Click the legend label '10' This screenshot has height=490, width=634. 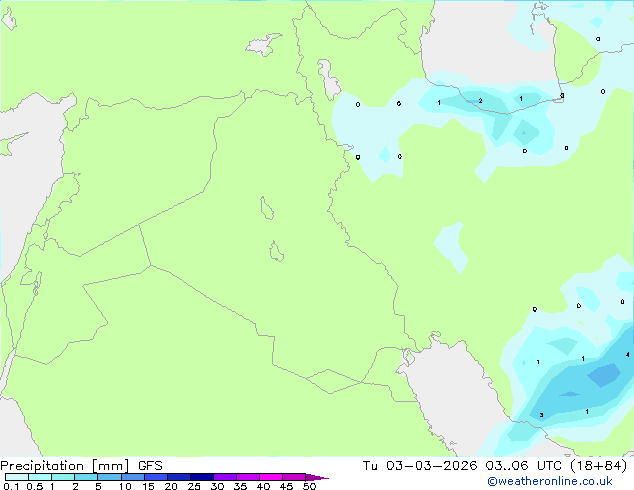click(x=125, y=486)
